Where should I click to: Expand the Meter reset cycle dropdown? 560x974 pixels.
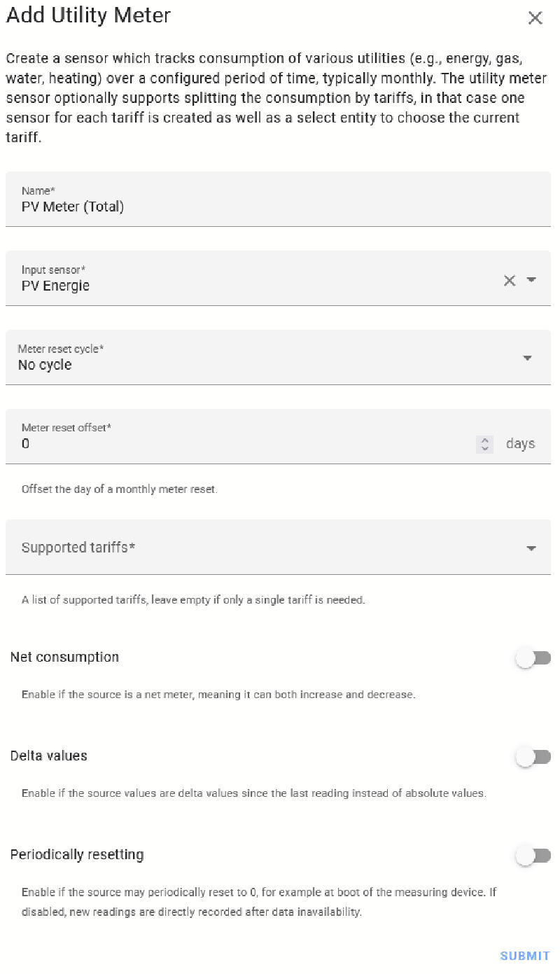tap(528, 358)
